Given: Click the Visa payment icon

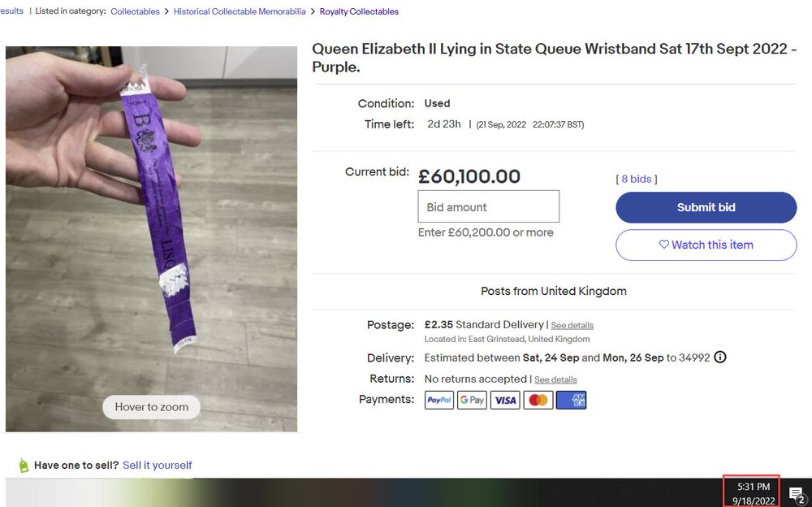Looking at the screenshot, I should coord(504,400).
